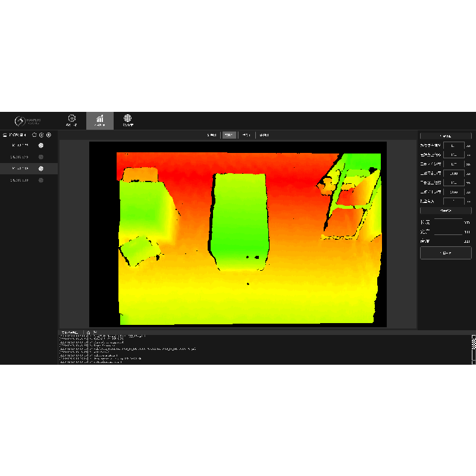Screen dimensions: 476x476
Task: Click the middle circular icon in device list header
Action: [x=41, y=135]
